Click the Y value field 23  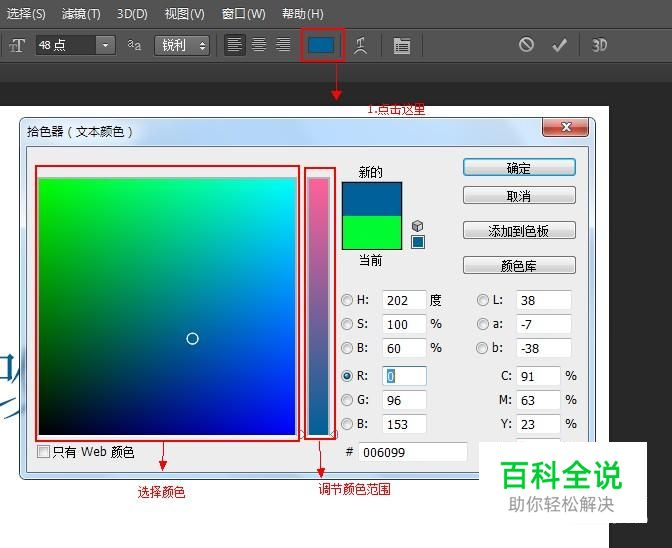tap(538, 424)
